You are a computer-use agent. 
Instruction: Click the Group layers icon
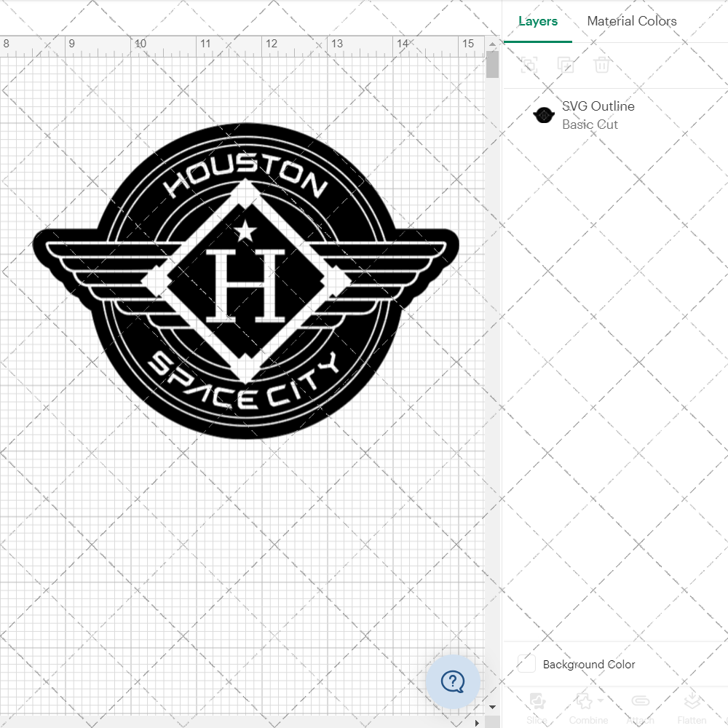coord(529,65)
